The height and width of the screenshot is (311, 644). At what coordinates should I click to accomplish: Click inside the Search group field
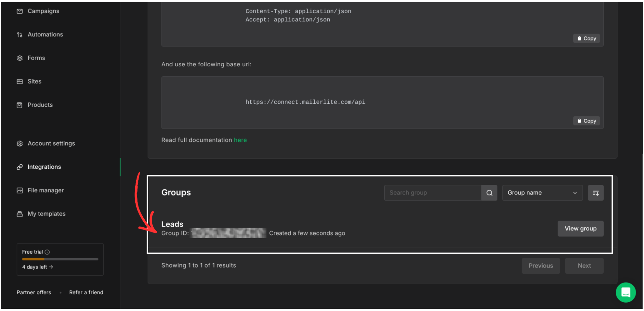(432, 193)
